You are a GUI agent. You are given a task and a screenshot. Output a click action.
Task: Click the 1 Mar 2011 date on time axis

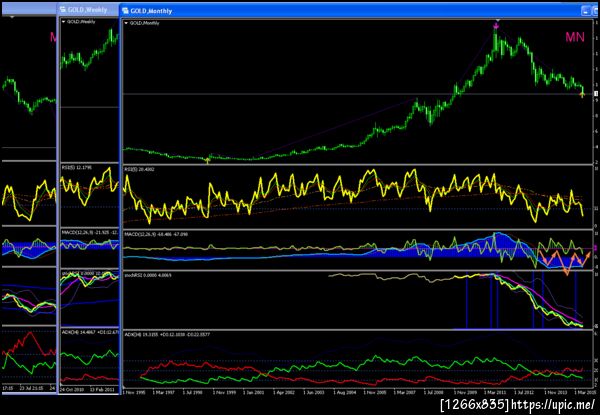click(x=496, y=392)
